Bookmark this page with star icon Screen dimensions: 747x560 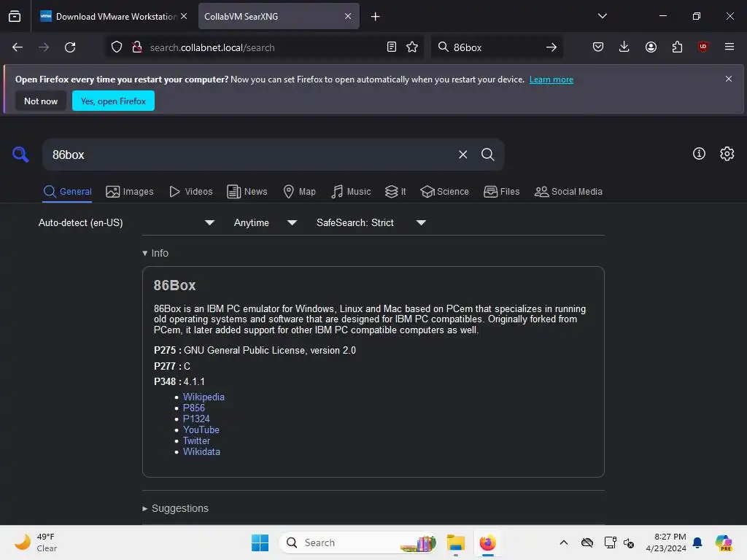coord(412,47)
